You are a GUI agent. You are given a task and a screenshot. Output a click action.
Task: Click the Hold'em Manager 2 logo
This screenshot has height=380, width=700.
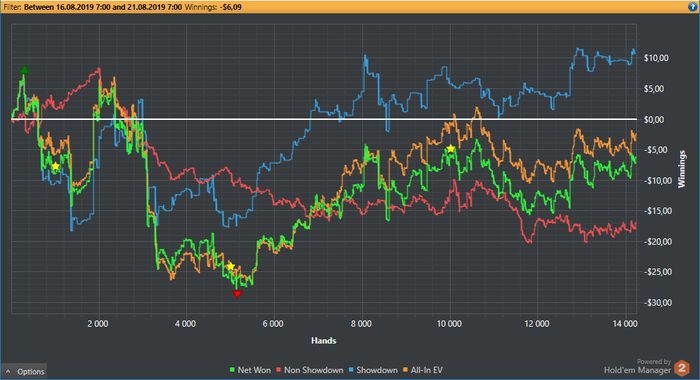coord(681,368)
